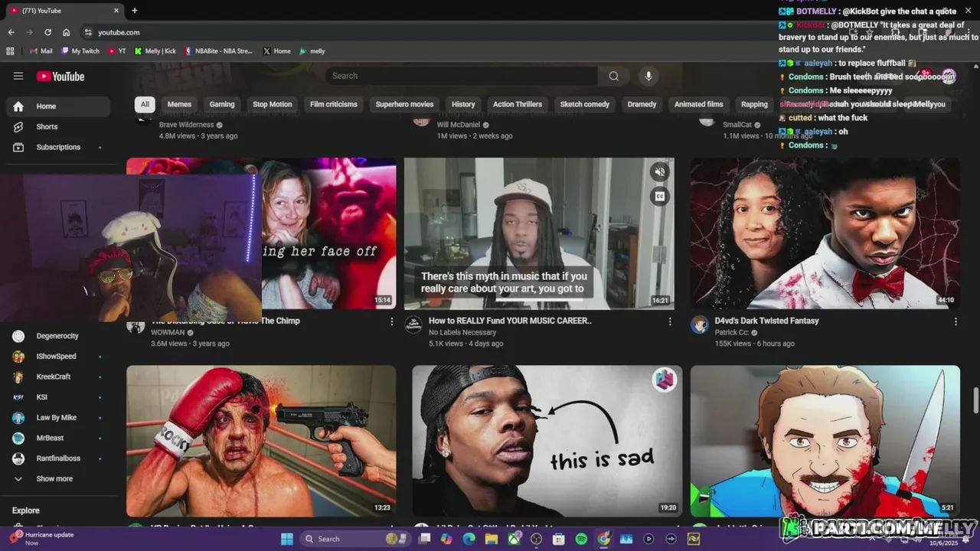Open the No Labels Necessary channel link

coord(462,333)
